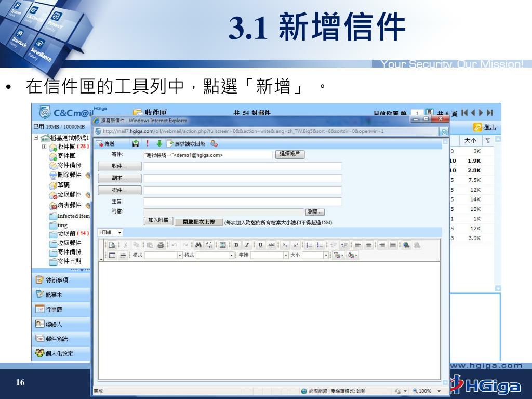This screenshot has height=399, width=532.
Task: Open the HTML format dropdown
Action: point(110,232)
